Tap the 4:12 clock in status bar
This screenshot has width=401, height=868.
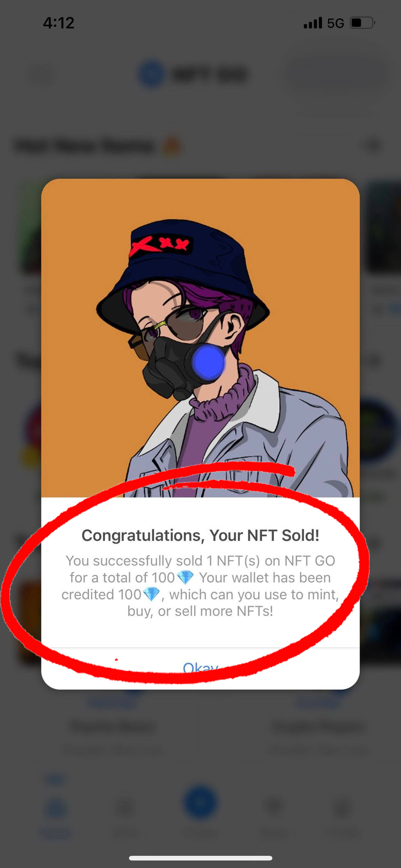tap(58, 23)
